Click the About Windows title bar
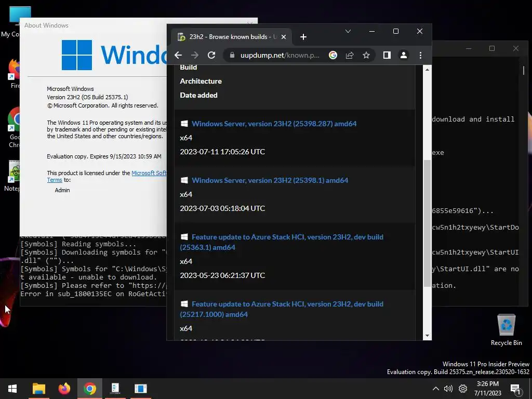532x399 pixels. tap(94, 25)
